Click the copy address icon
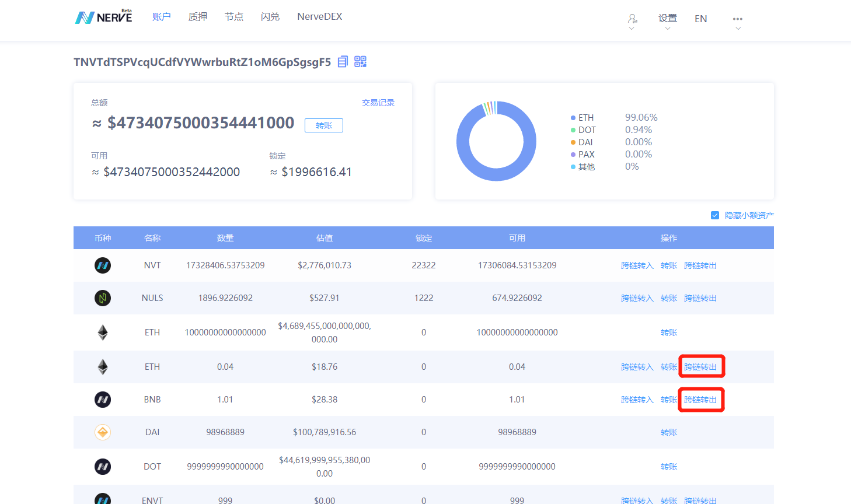Viewport: 851px width, 504px height. (343, 62)
